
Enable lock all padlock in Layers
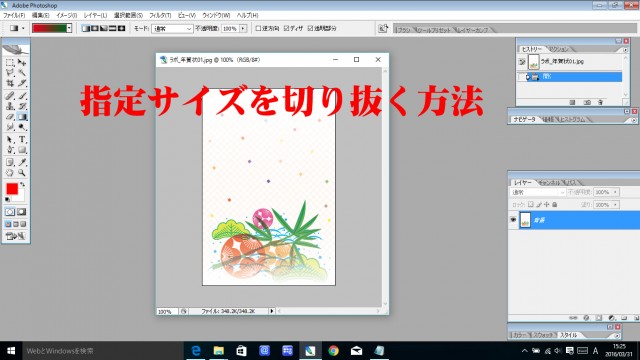tap(555, 204)
